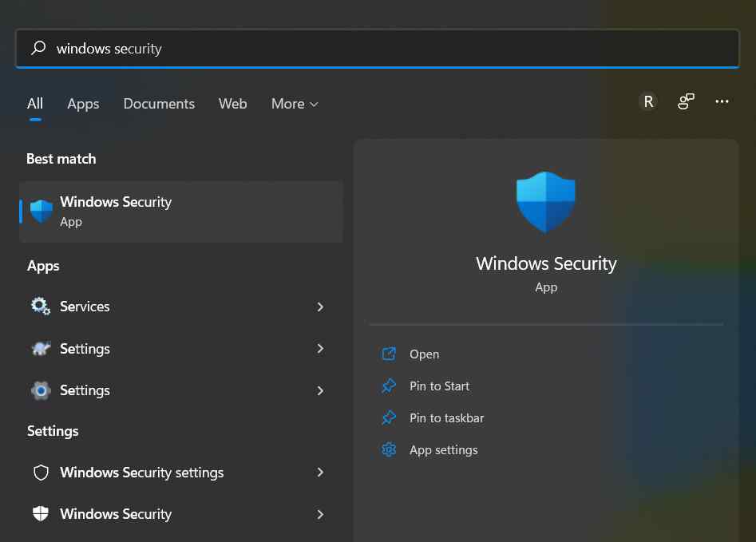Click the magnifier search icon
The height and width of the screenshot is (542, 756).
(x=38, y=49)
